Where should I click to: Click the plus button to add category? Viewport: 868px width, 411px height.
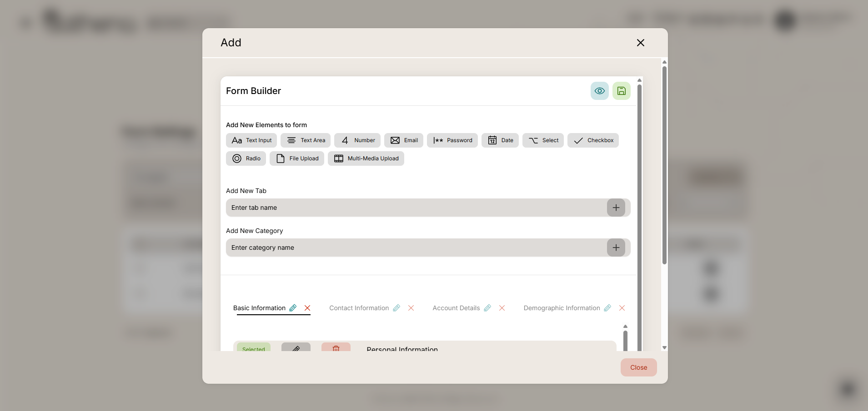click(x=616, y=248)
